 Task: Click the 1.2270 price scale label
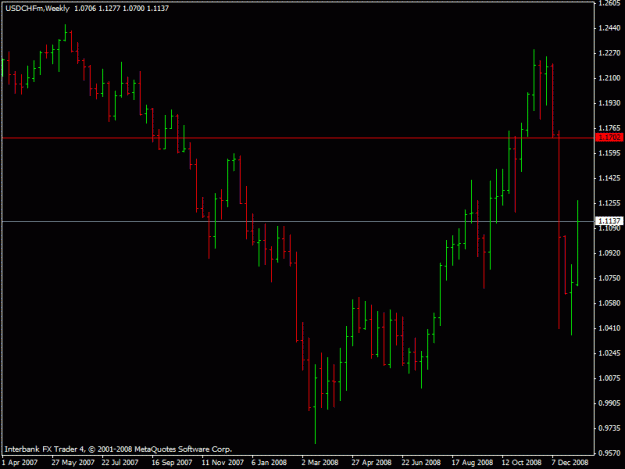[609, 53]
